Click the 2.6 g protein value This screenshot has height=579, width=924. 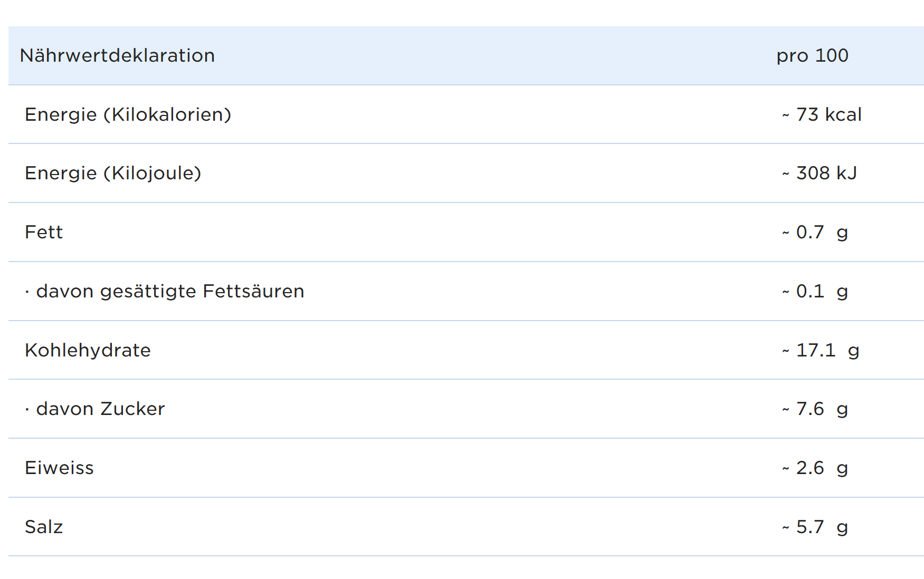822,468
